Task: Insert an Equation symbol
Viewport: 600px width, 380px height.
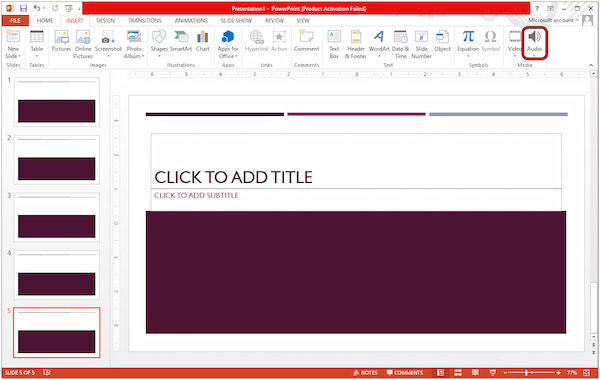Action: 468,43
